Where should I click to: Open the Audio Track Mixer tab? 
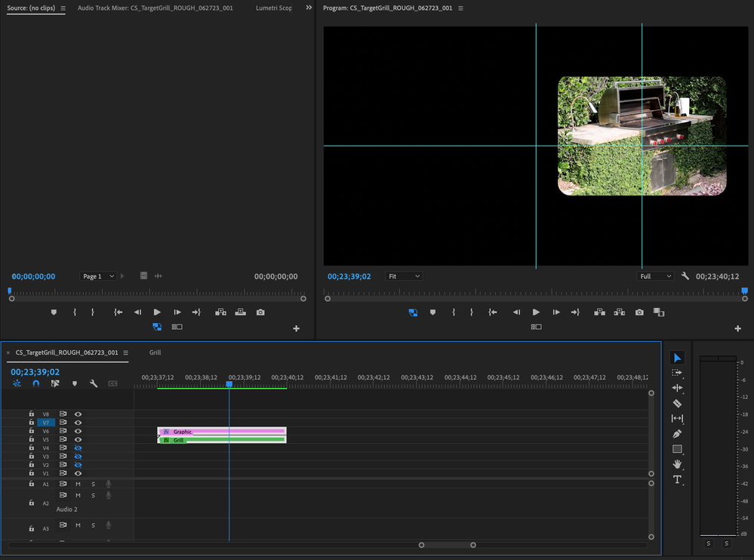tap(155, 8)
